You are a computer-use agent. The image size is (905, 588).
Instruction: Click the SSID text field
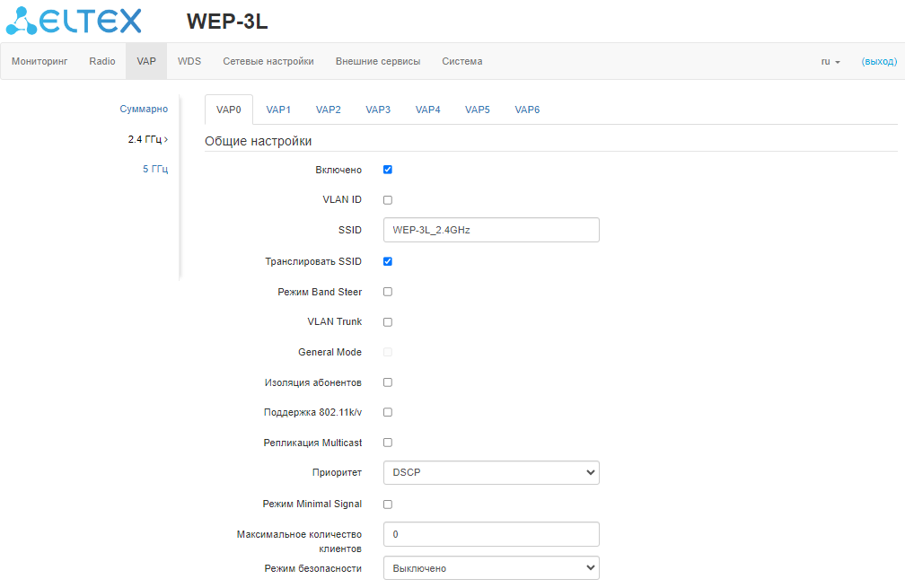coord(490,230)
